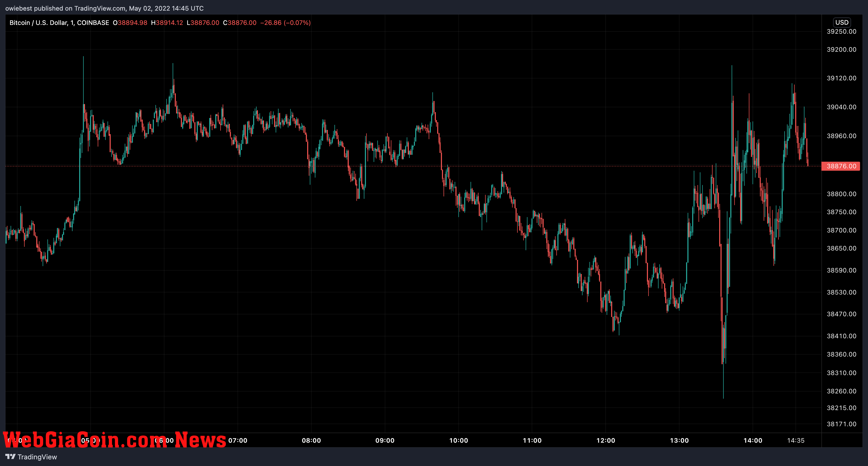868x466 pixels.
Task: Click the 39200.00 price axis label
Action: (841, 49)
